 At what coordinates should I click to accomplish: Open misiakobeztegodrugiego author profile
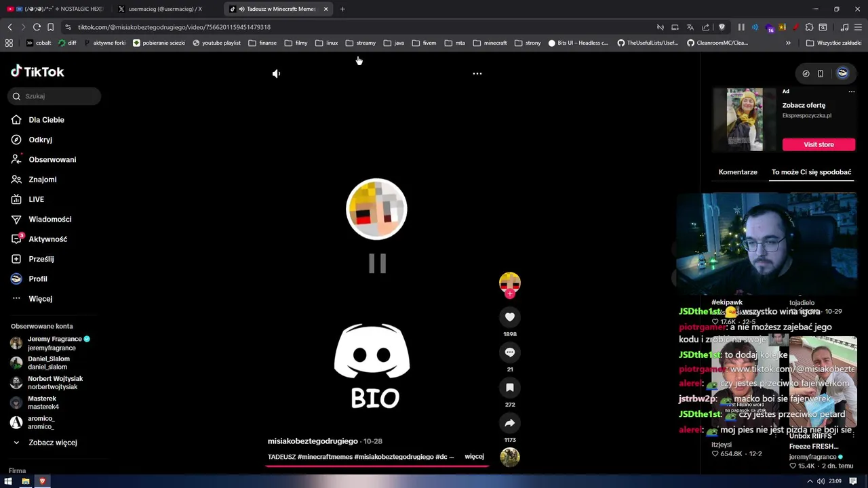pos(313,441)
